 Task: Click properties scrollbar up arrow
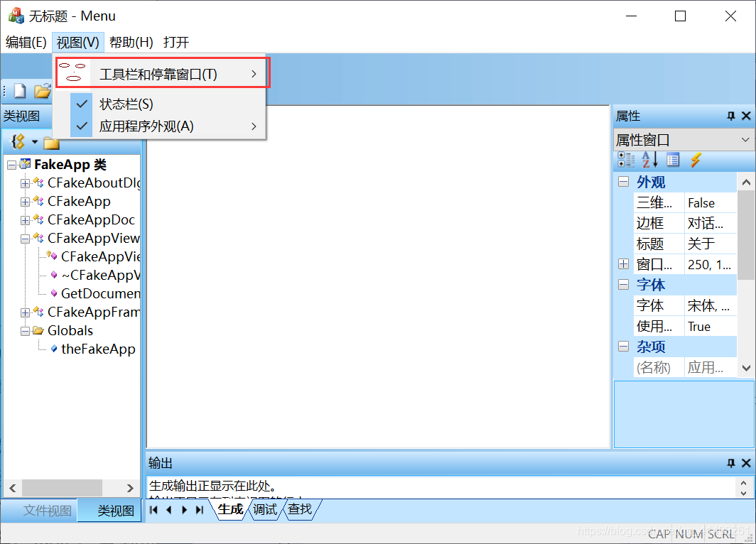coord(746,182)
